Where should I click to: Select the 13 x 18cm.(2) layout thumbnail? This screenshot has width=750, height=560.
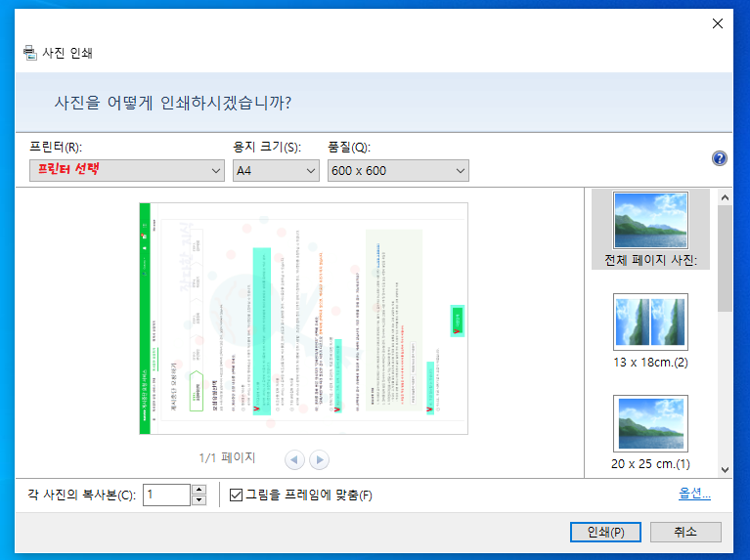point(650,322)
